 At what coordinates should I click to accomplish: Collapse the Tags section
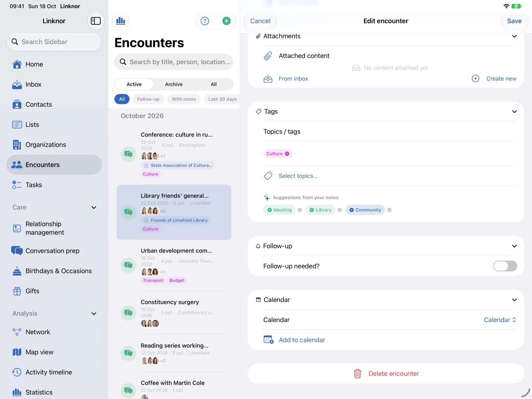(514, 112)
